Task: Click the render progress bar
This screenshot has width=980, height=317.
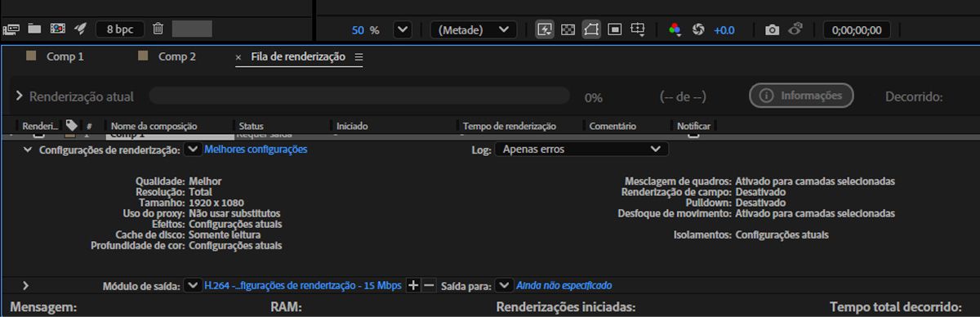Action: [359, 96]
